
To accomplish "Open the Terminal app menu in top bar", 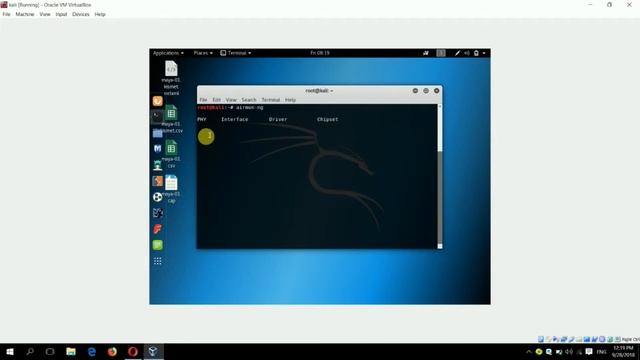I will click(x=236, y=53).
